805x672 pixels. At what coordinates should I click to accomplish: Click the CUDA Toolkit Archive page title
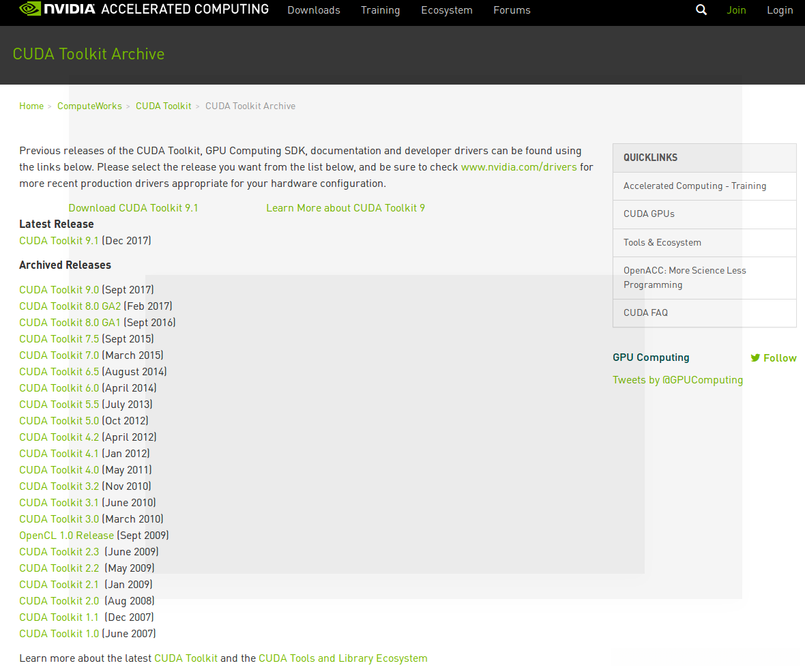(x=88, y=54)
